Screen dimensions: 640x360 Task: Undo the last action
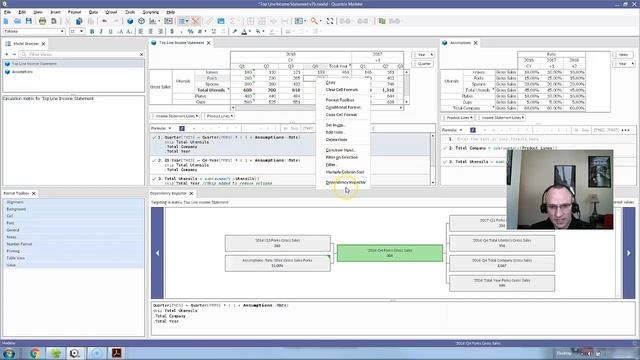tap(104, 21)
